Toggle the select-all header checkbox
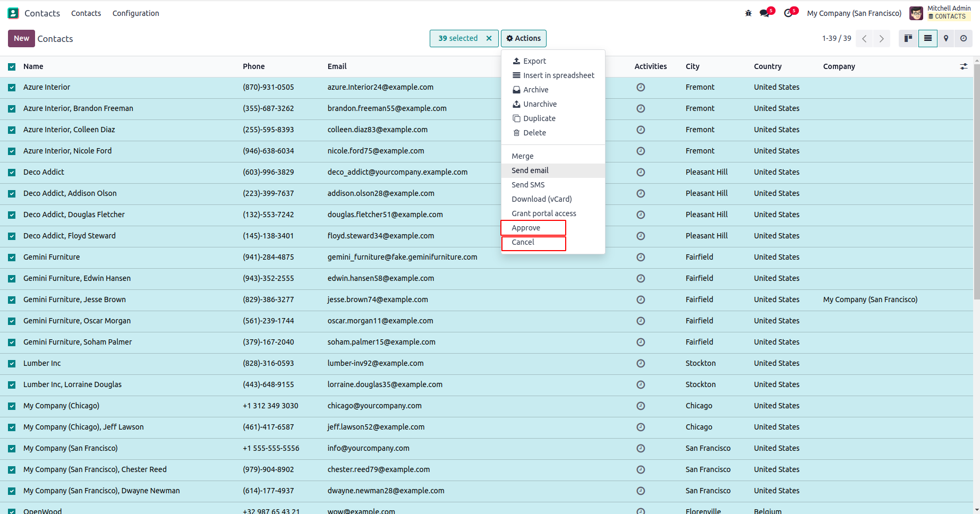980x514 pixels. 12,66
